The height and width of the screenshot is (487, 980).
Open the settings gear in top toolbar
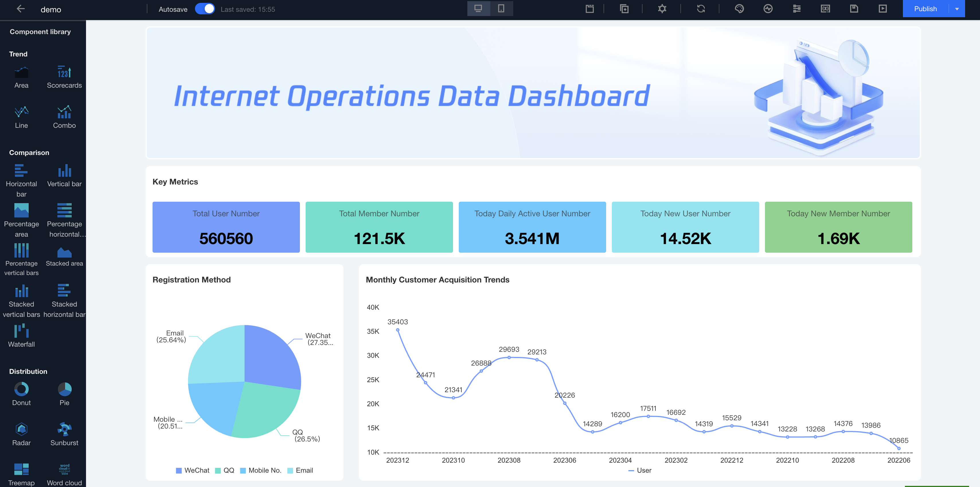click(x=662, y=9)
